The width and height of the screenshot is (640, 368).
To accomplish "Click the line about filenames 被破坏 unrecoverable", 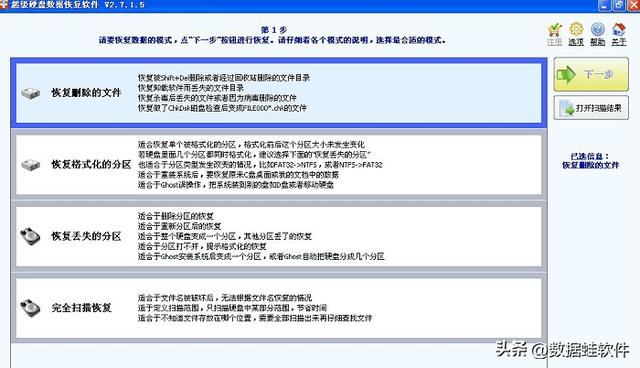I will tap(225, 298).
